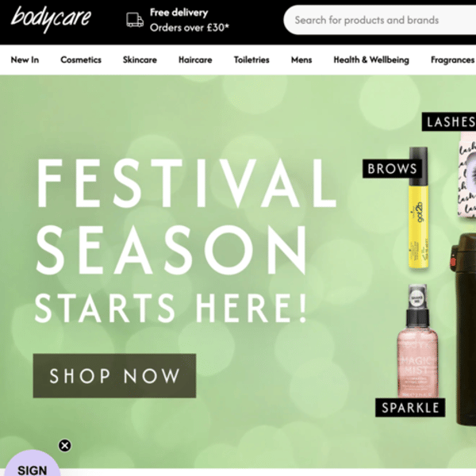Screen dimensions: 476x476
Task: Click the SPARKLE label on the banner
Action: coord(410,408)
